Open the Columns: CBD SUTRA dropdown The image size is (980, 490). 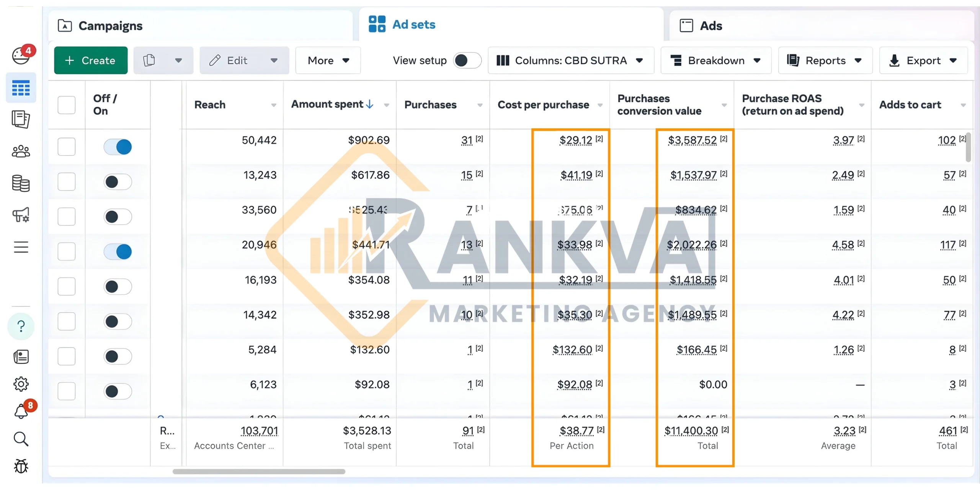click(x=571, y=60)
